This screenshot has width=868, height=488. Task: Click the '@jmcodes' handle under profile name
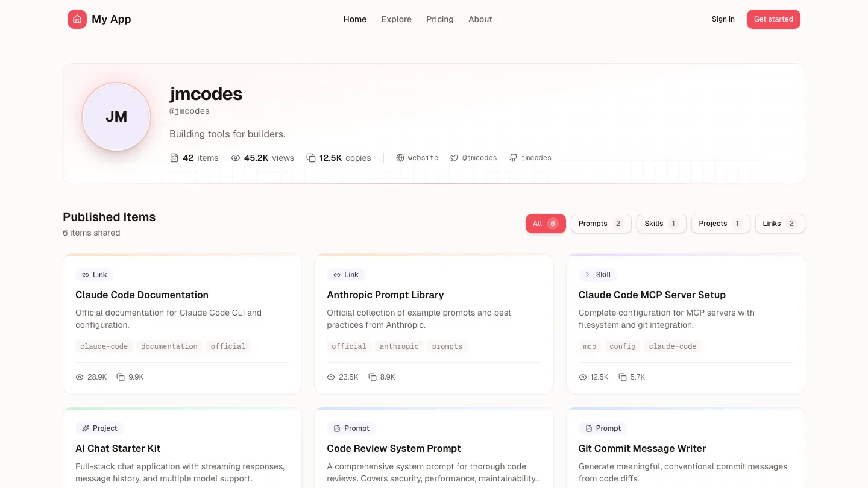tap(189, 111)
